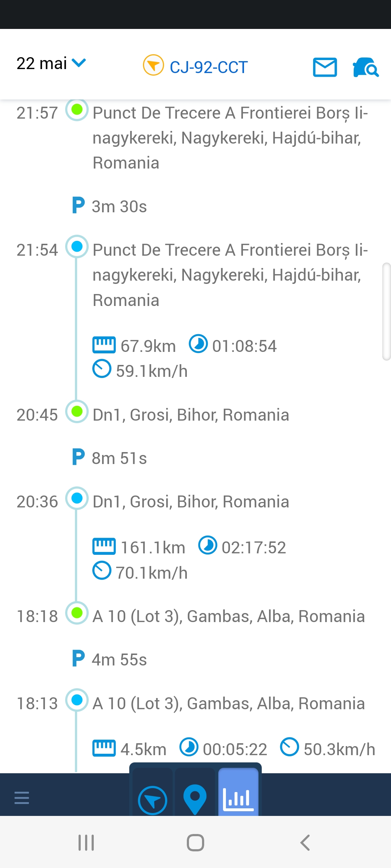Tap the 3m 30s parking icon
Image resolution: width=391 pixels, height=868 pixels.
coord(78,205)
